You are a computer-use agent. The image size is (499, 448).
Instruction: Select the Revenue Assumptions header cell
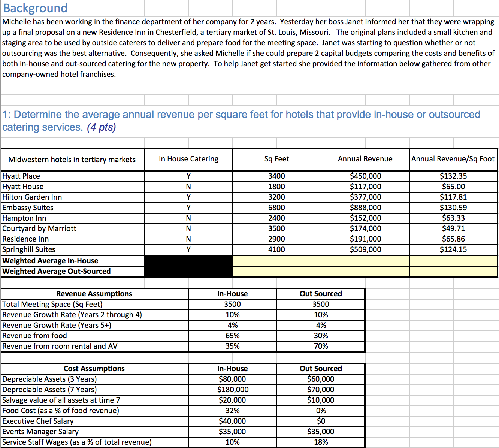coord(94,294)
